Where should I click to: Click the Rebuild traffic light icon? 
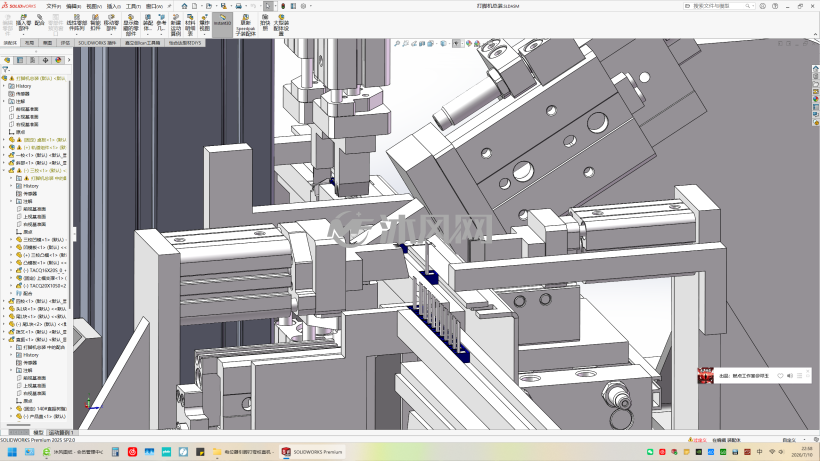[x=283, y=6]
